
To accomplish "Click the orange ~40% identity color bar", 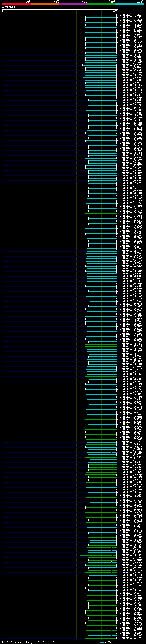I will pyautogui.click(x=45, y=4).
